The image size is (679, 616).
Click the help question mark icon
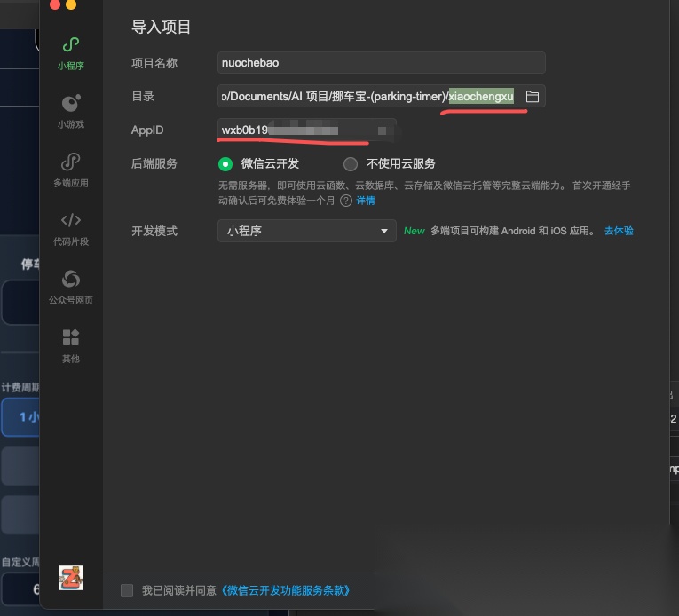click(345, 201)
